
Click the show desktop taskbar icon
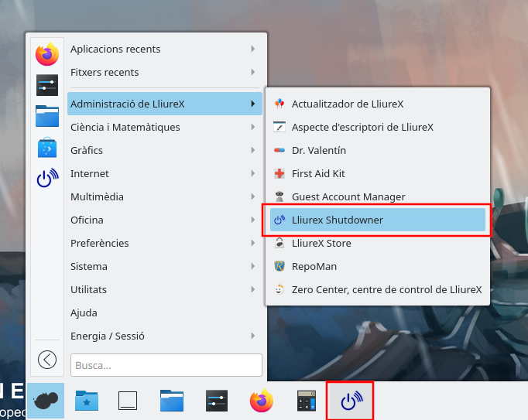click(x=128, y=401)
